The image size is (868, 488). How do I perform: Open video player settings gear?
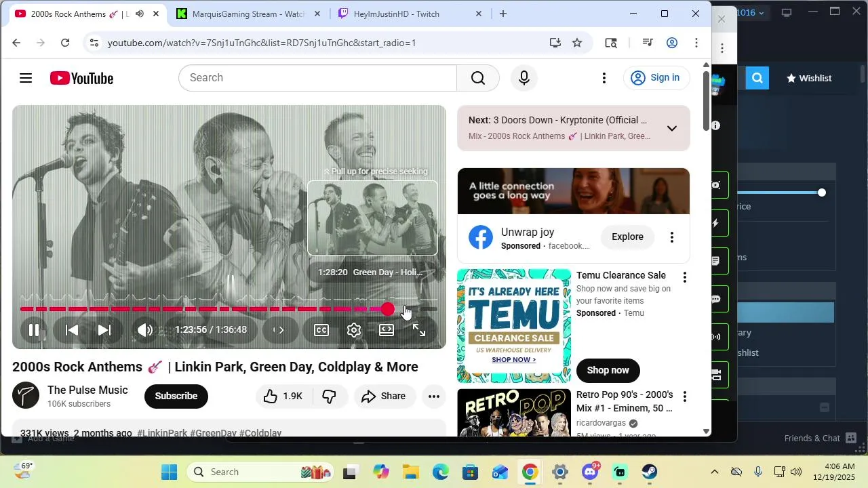354,330
